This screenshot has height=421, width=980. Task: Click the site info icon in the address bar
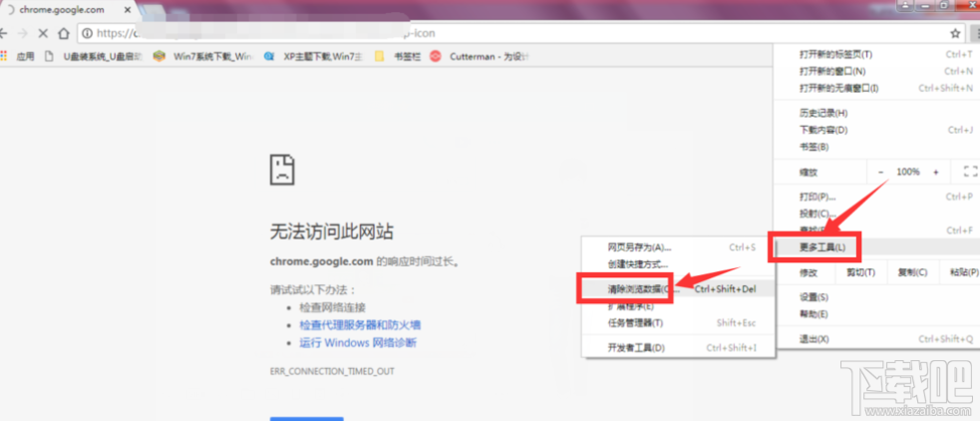88,33
